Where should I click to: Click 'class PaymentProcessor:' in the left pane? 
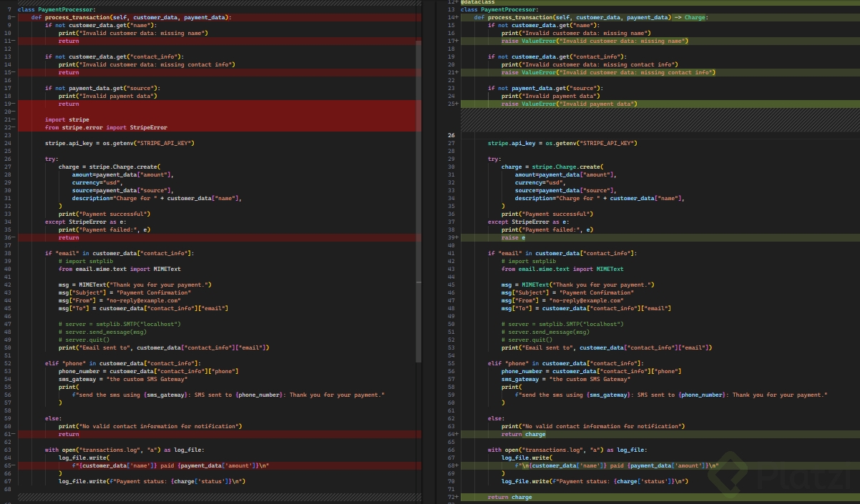pyautogui.click(x=57, y=9)
